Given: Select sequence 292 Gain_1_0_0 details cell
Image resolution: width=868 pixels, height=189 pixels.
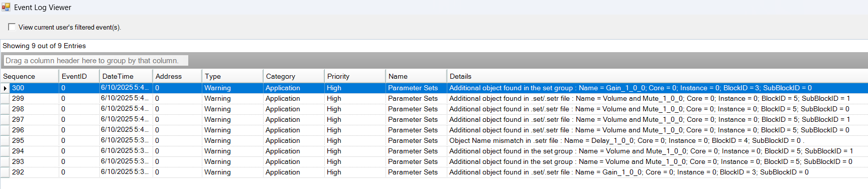Looking at the screenshot, I should pos(657,172).
